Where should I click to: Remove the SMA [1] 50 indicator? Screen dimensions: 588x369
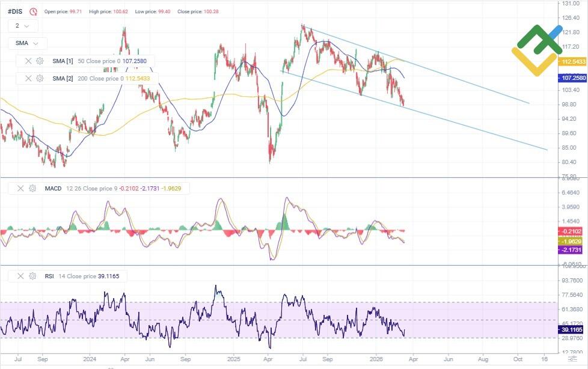tap(28, 61)
